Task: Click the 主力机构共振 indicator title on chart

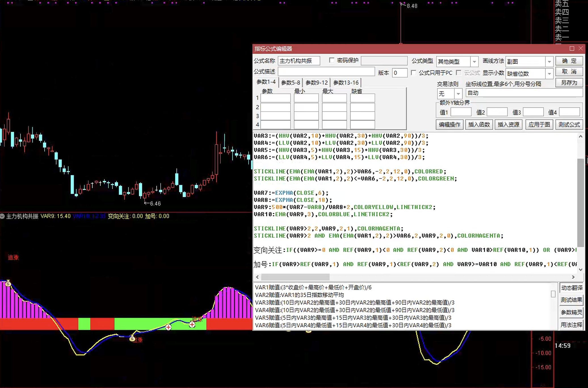Action: [x=22, y=216]
